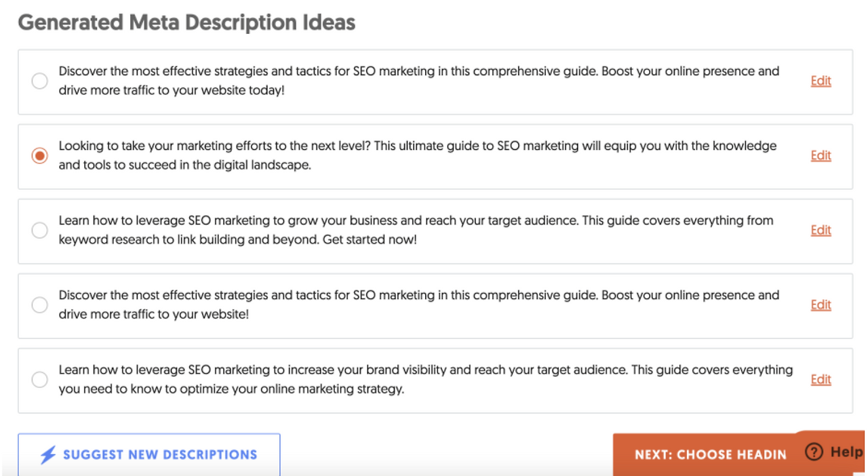Screen dimensions: 868x476
Task: Click the lightning bolt icon
Action: [x=47, y=455]
